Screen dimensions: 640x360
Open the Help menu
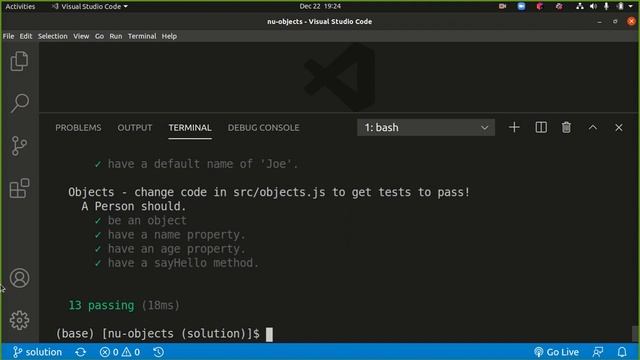tap(169, 36)
